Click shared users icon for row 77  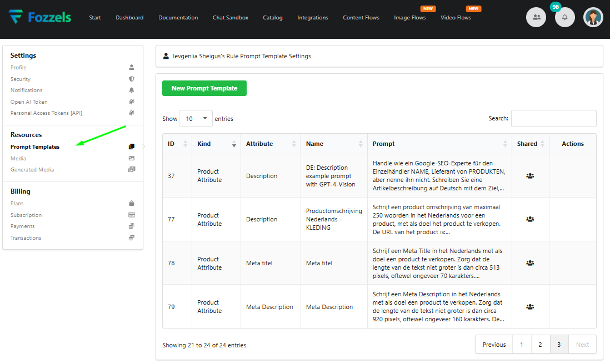(x=530, y=219)
